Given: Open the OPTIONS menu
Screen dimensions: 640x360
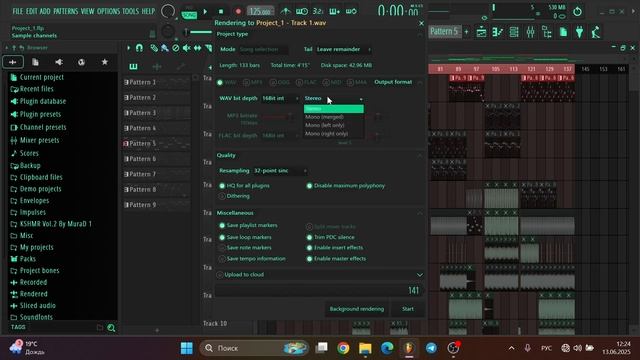Looking at the screenshot, I should pyautogui.click(x=109, y=11).
